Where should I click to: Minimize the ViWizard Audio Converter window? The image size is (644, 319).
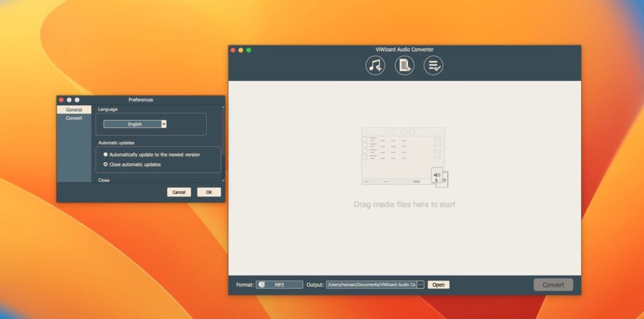pos(241,50)
